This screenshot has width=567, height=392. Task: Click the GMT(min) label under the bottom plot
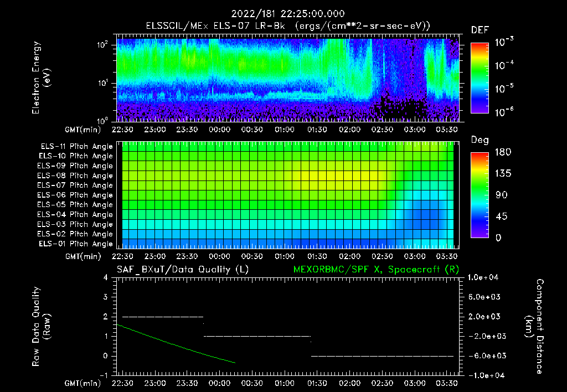[x=83, y=383]
